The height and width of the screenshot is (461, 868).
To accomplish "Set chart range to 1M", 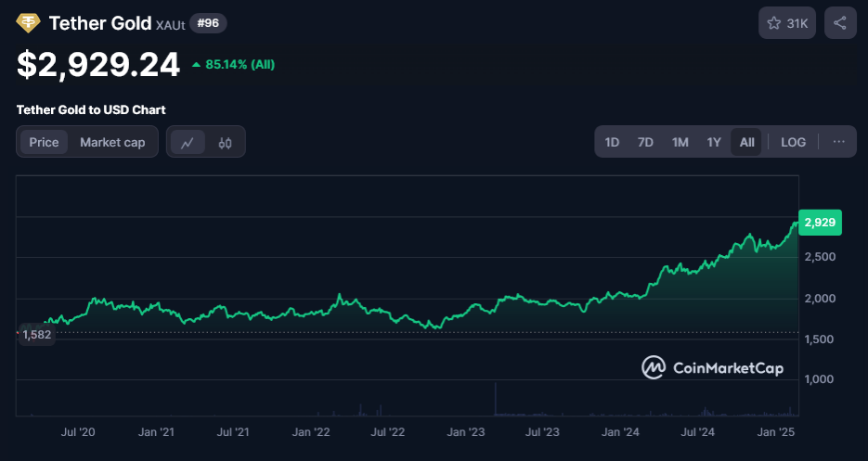I will click(680, 142).
